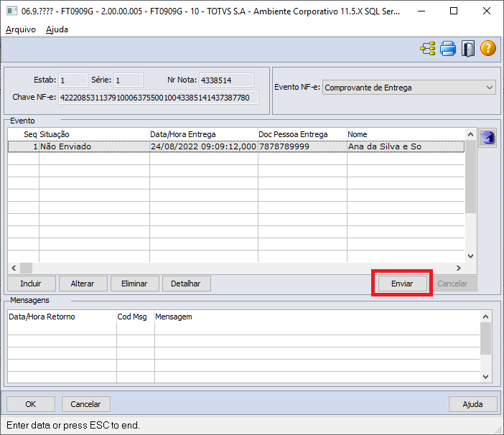Click the Seq column header
Viewport: 504px width, 435px height.
[24, 134]
